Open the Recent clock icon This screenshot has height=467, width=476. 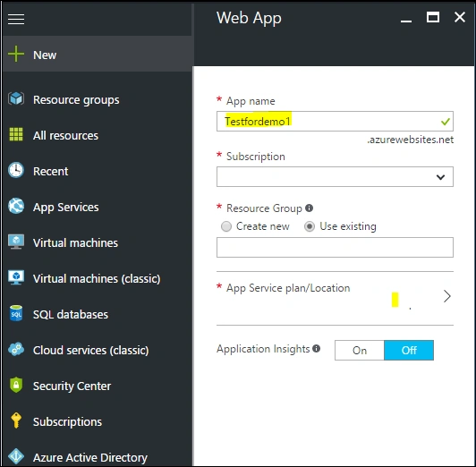[x=16, y=170]
